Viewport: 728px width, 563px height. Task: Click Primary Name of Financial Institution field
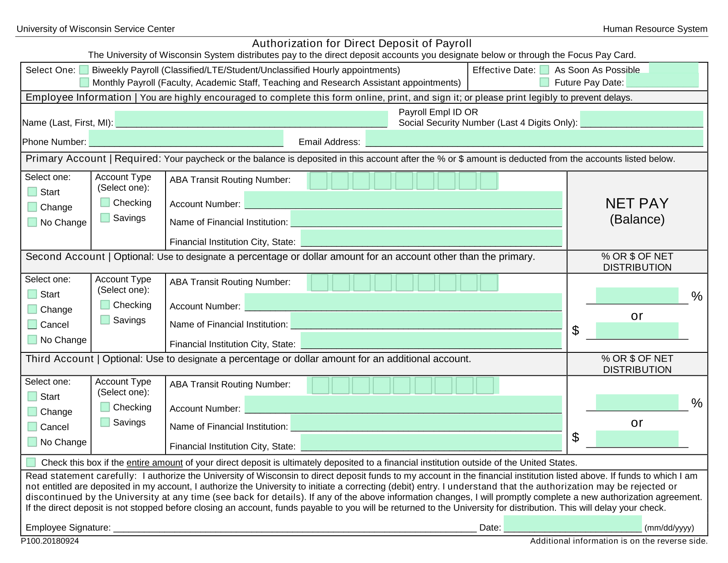pos(426,219)
